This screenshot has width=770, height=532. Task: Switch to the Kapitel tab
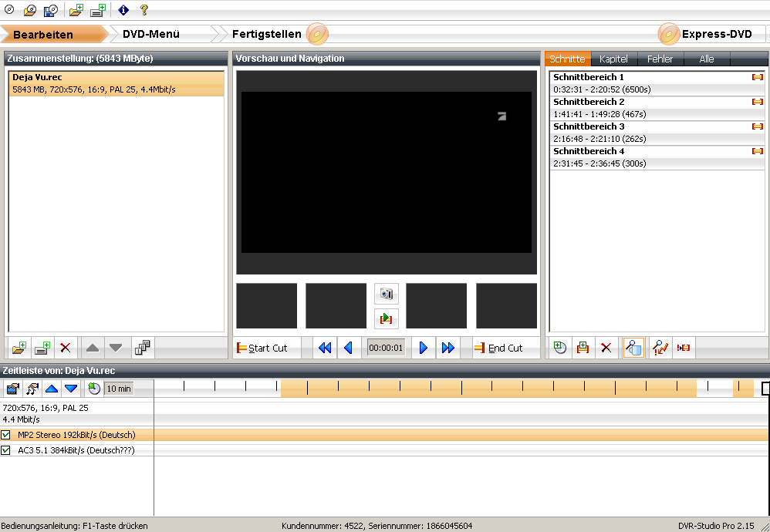(613, 59)
